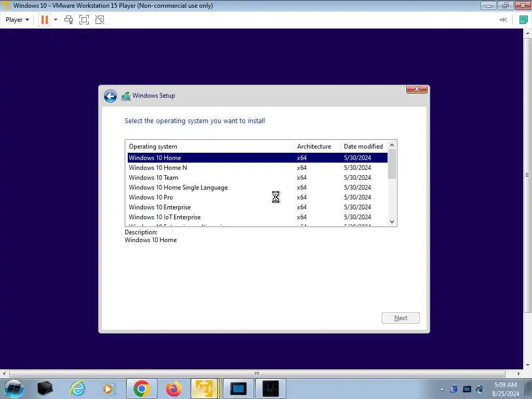The image size is (532, 399).
Task: Open the green notes icon in VMware toolbar
Action: (524, 20)
